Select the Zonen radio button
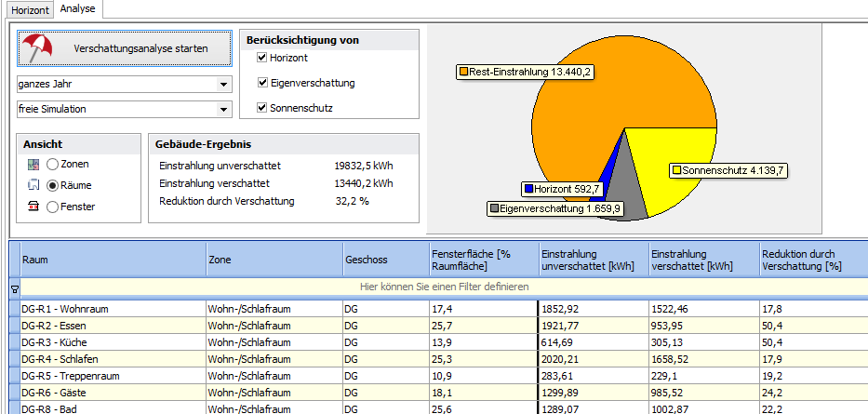Screen dimensions: 868x414 pyautogui.click(x=53, y=165)
